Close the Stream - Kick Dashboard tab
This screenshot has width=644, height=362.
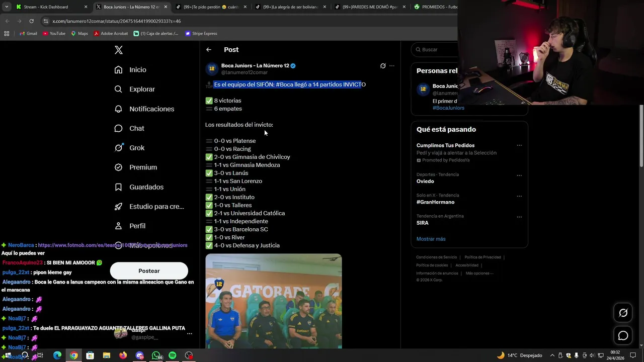click(86, 7)
